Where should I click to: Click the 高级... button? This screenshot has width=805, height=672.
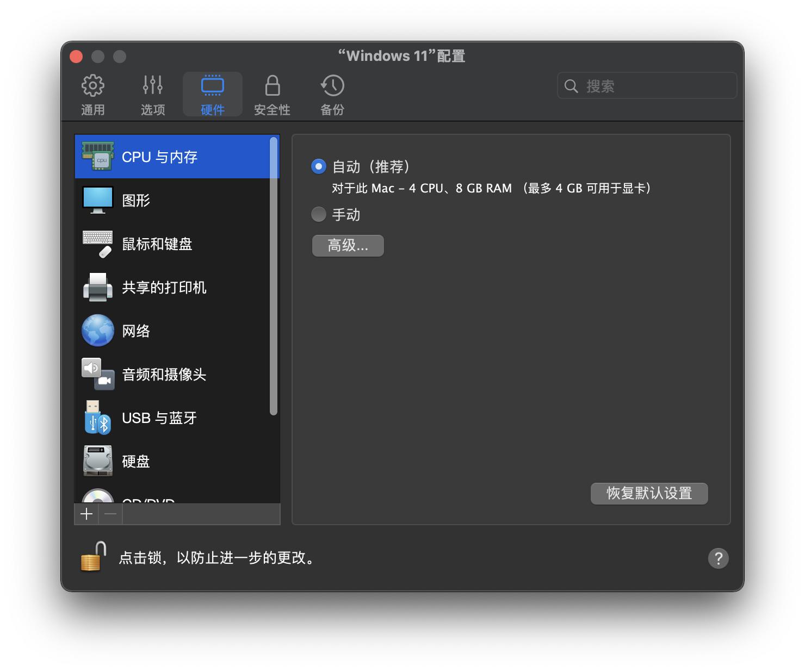(348, 246)
